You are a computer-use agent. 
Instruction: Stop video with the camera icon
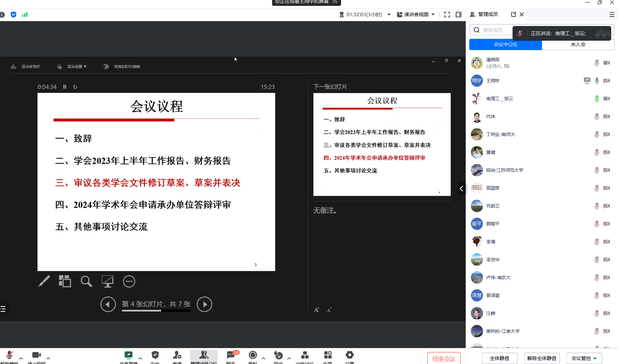coord(36,355)
